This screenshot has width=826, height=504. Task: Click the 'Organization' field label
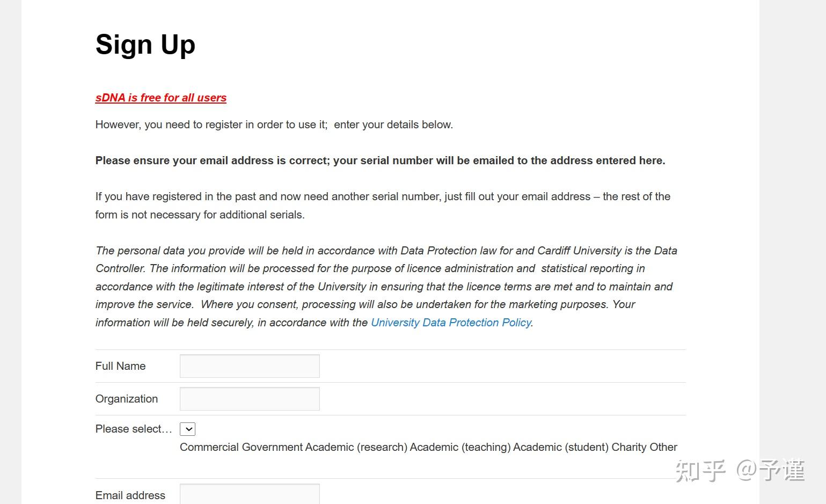coord(127,399)
